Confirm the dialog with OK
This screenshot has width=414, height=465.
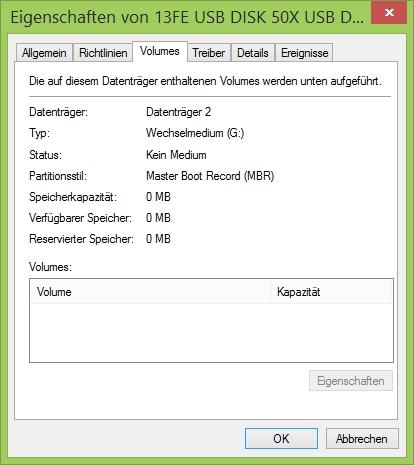click(x=281, y=438)
